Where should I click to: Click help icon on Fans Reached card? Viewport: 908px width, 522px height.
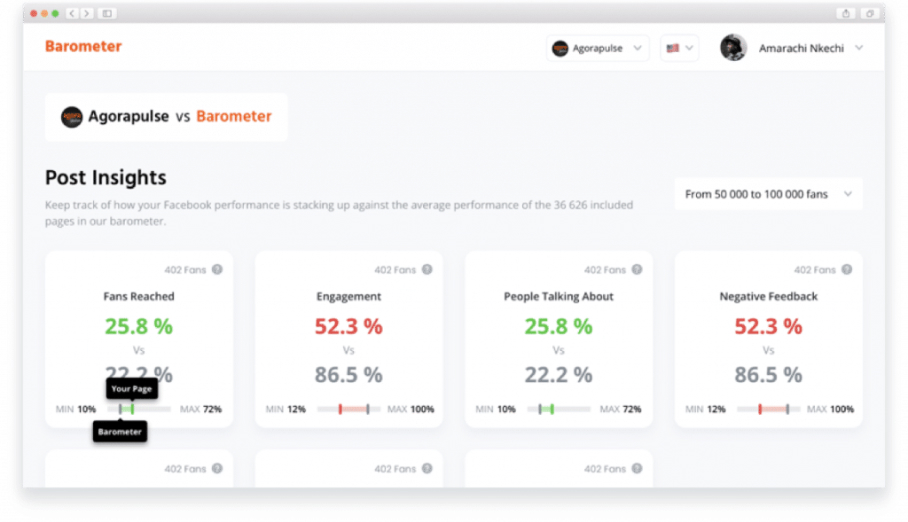coord(217,270)
